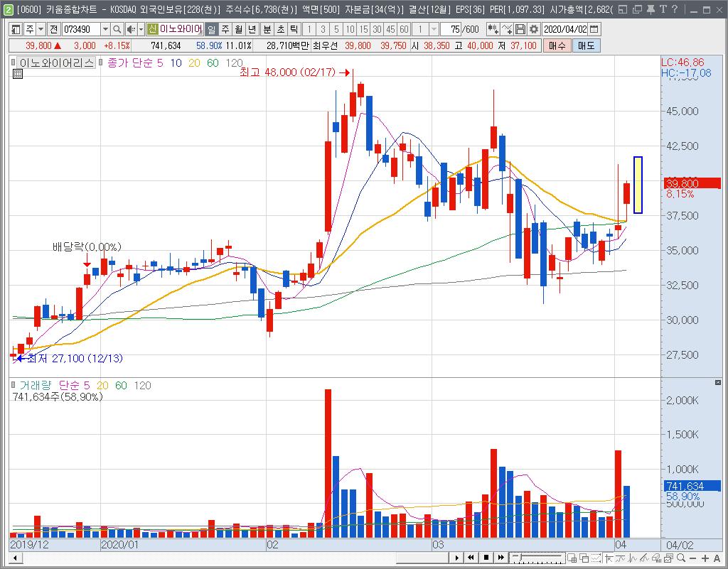Select the 30 interval button
The width and height of the screenshot is (728, 569).
tap(377, 29)
